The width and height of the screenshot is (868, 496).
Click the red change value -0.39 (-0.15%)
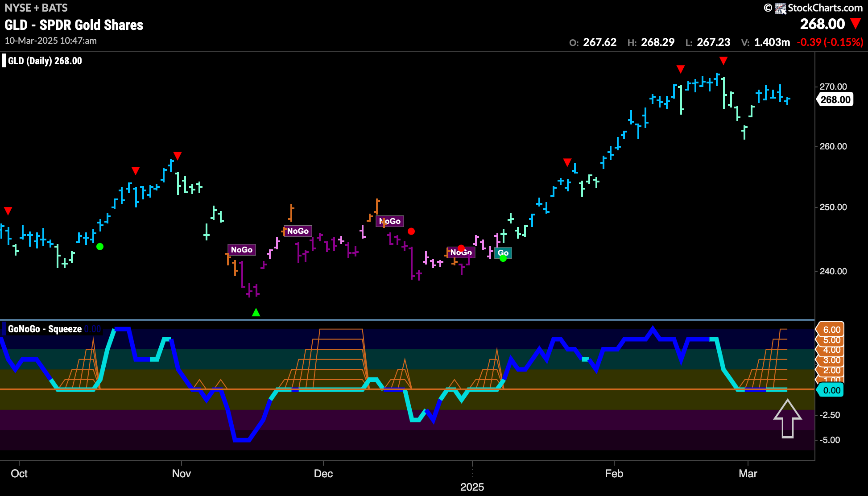tap(830, 42)
